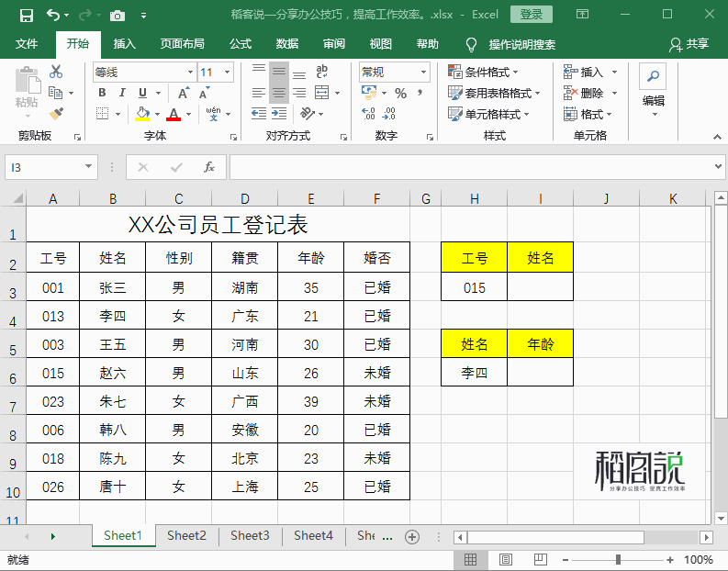Open the Find and Edit search icon
The width and height of the screenshot is (728, 571).
pos(654,76)
